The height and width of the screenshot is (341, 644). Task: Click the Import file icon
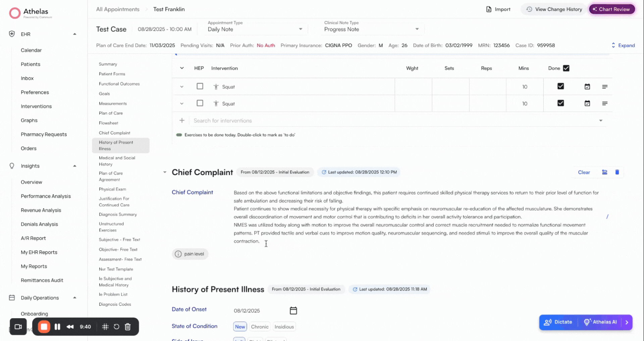tap(489, 9)
